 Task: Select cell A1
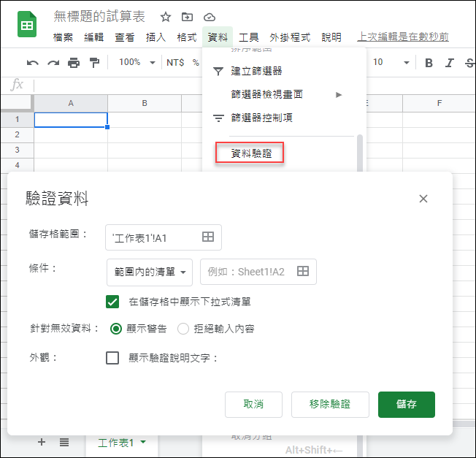71,119
